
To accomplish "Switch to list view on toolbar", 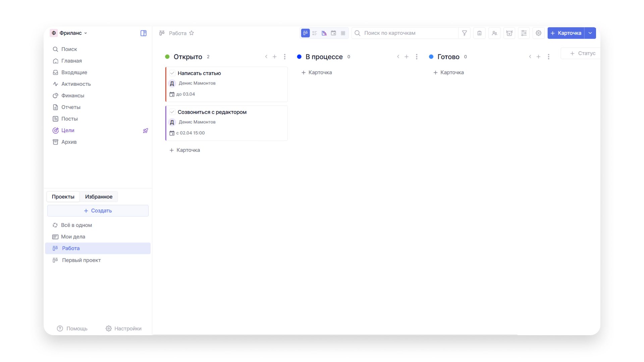I will [x=315, y=33].
